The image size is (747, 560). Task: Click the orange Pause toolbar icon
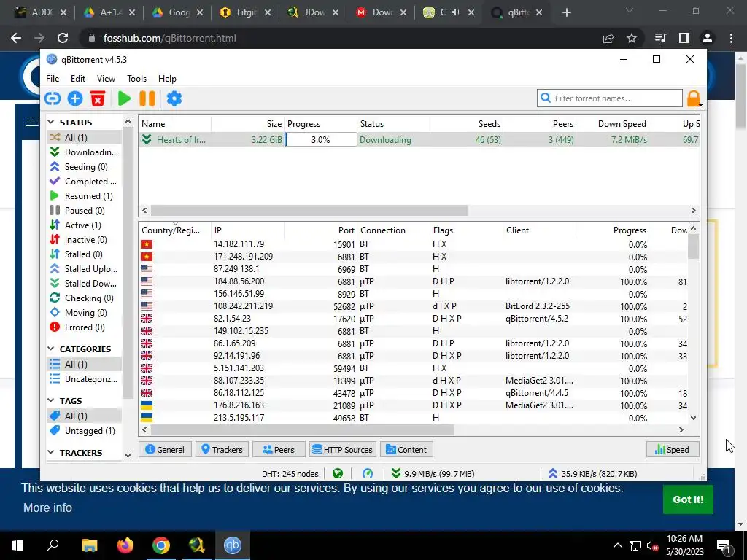click(x=147, y=98)
